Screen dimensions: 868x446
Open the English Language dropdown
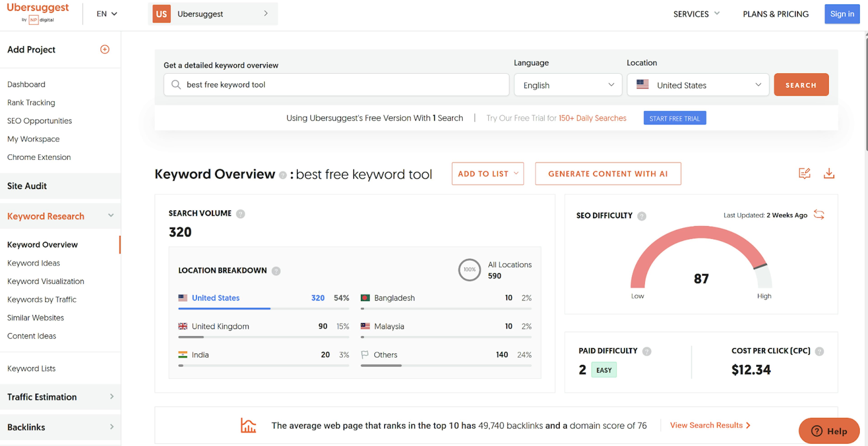coord(568,85)
